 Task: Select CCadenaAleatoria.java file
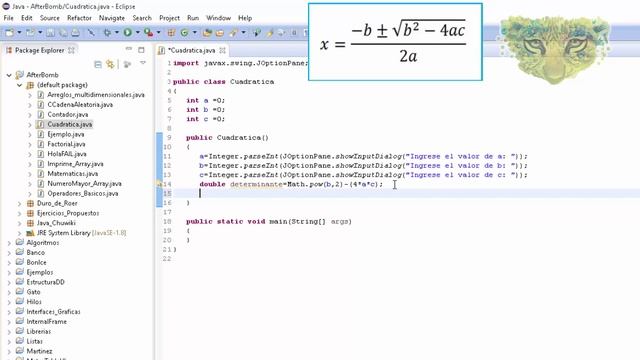click(x=80, y=104)
